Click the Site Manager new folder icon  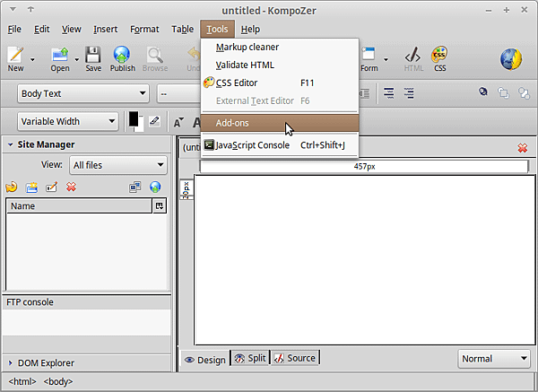[x=31, y=187]
